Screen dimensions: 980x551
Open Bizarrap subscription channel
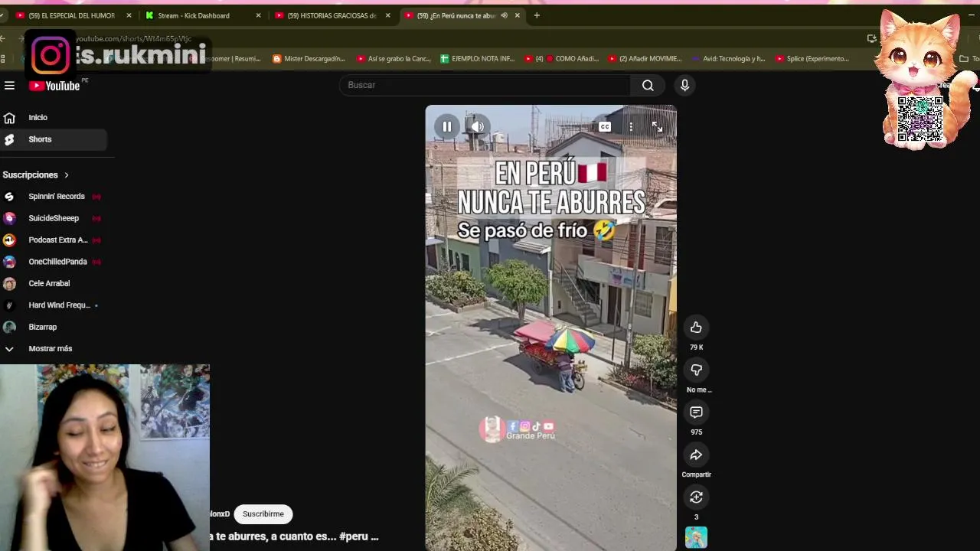tap(53, 327)
